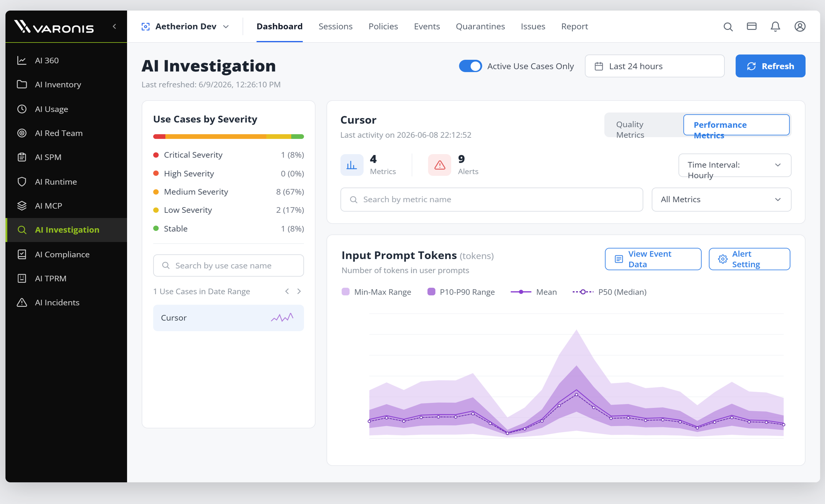The image size is (825, 504).
Task: Click the "1 Use Cases in Date Range" text
Action: pos(201,292)
